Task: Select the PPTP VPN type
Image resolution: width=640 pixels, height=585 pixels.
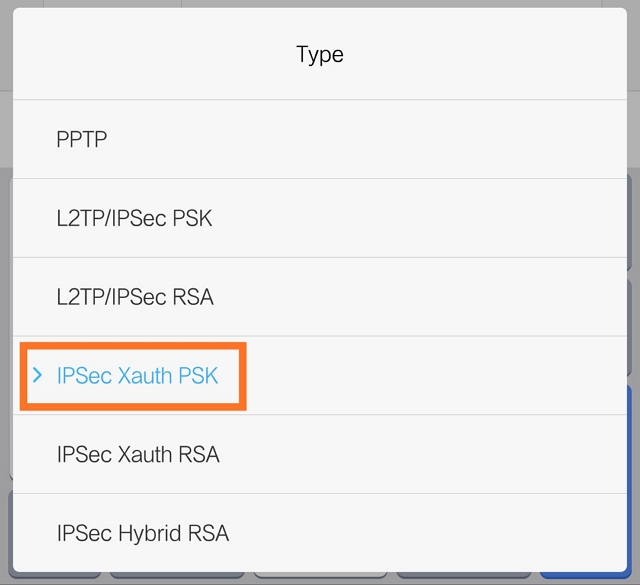Action: pyautogui.click(x=82, y=139)
